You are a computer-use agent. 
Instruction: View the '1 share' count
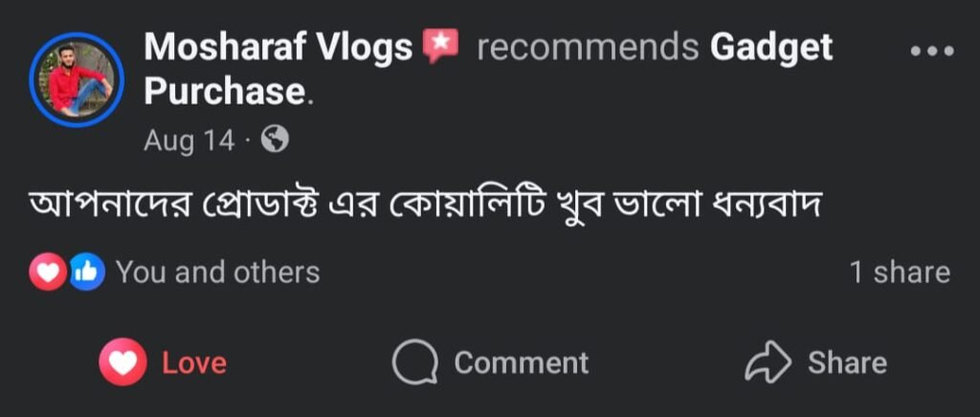click(900, 273)
